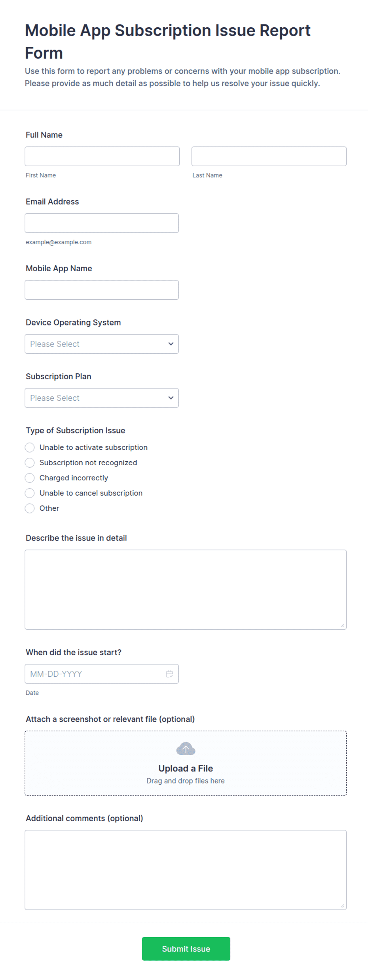Click the cloud upload icon
368x980 pixels.
(186, 748)
